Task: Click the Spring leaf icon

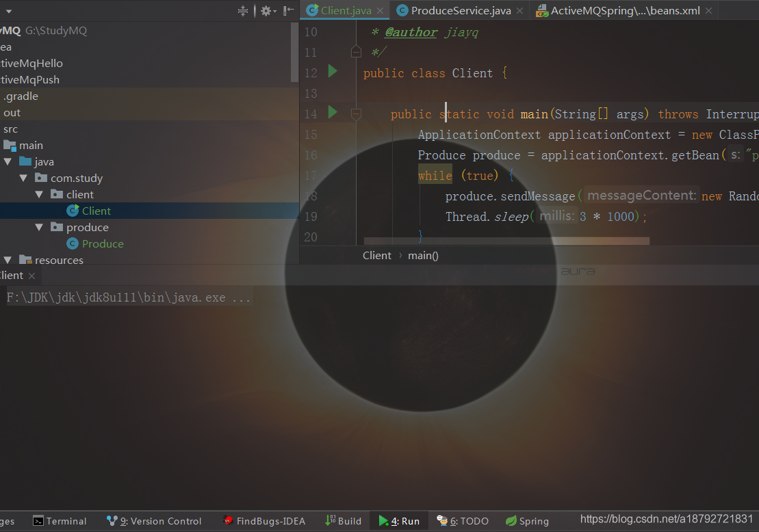Action: [511, 521]
